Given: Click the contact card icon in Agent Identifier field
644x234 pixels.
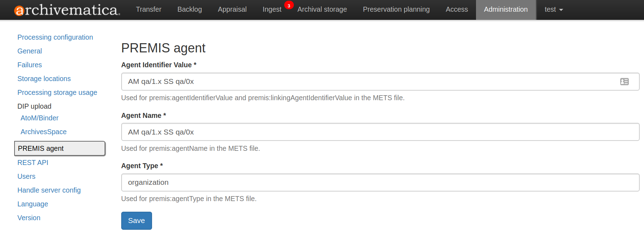Looking at the screenshot, I should (624, 82).
